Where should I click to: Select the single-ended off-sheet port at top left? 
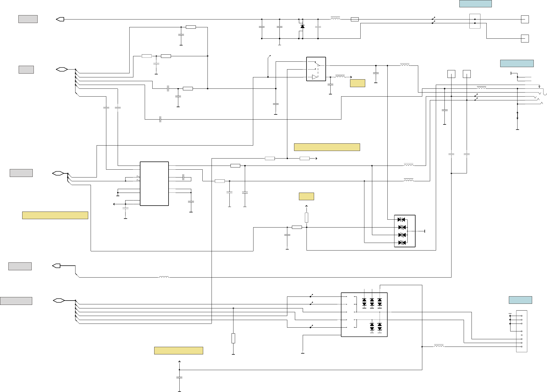[60, 19]
